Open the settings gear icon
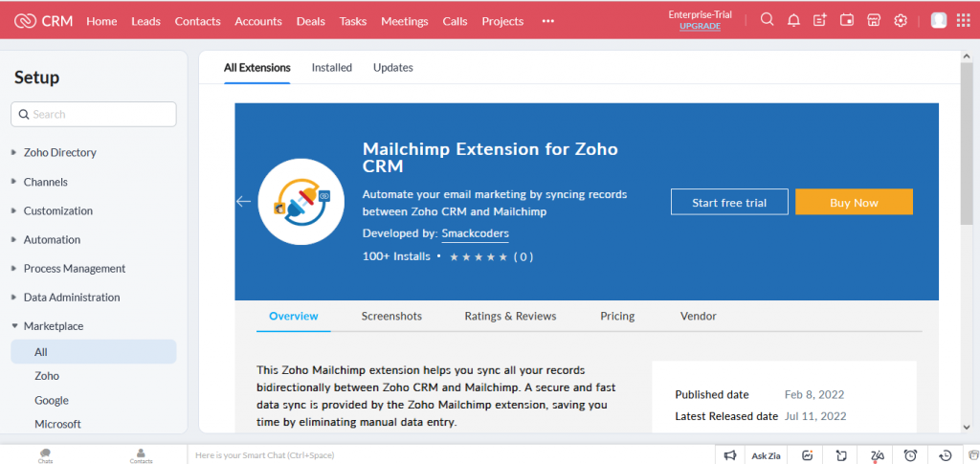The width and height of the screenshot is (980, 464). (900, 21)
